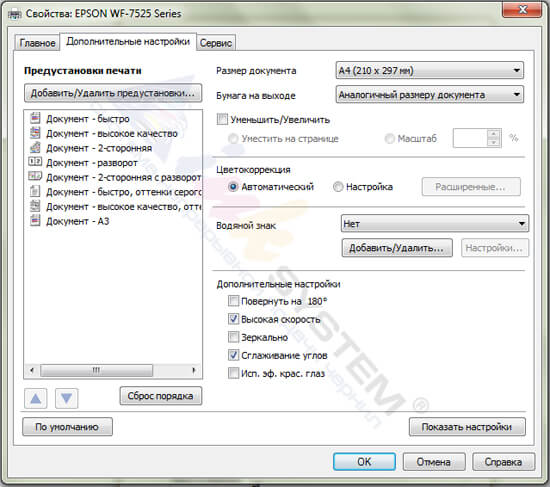This screenshot has width=550, height=487.
Task: Select the 'Документ - быстро' preset icon
Action: [35, 118]
